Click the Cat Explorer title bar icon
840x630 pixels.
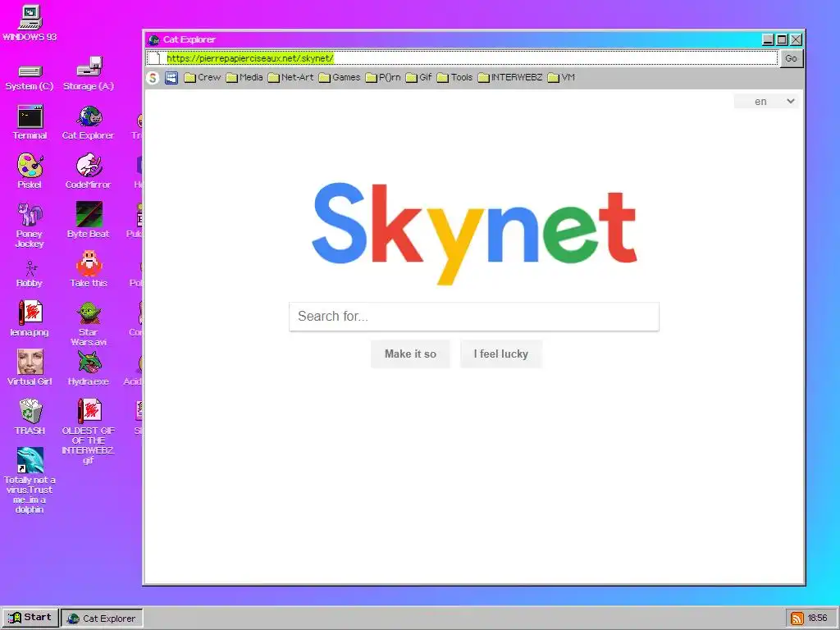[154, 39]
